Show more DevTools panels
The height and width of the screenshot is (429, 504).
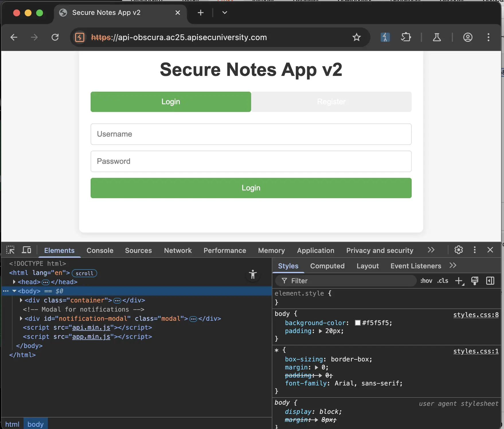click(x=431, y=250)
